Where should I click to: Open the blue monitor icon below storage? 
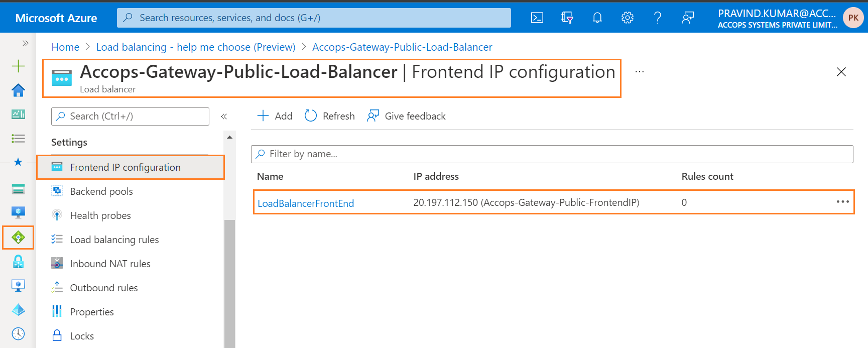pos(18,212)
